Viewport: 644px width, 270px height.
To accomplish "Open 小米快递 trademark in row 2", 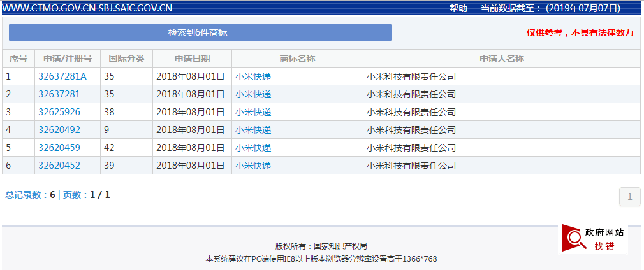I will tap(253, 94).
